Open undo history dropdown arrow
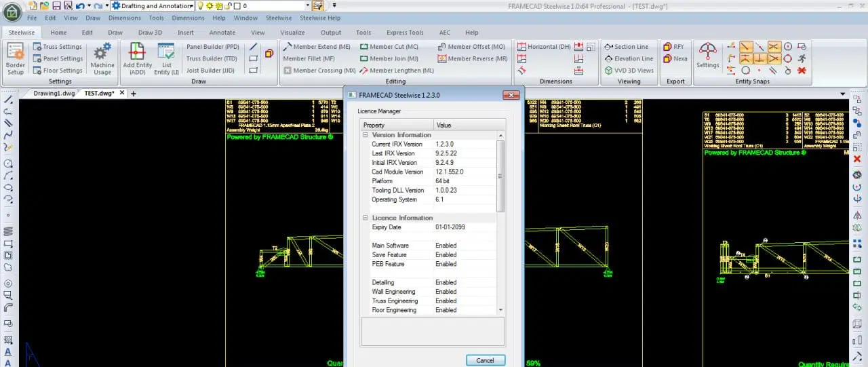The image size is (868, 367). pyautogui.click(x=88, y=5)
